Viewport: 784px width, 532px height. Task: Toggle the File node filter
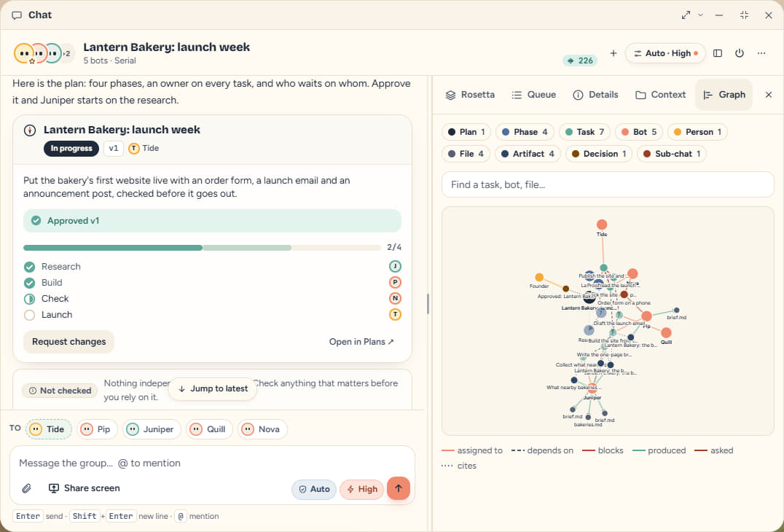pyautogui.click(x=466, y=154)
